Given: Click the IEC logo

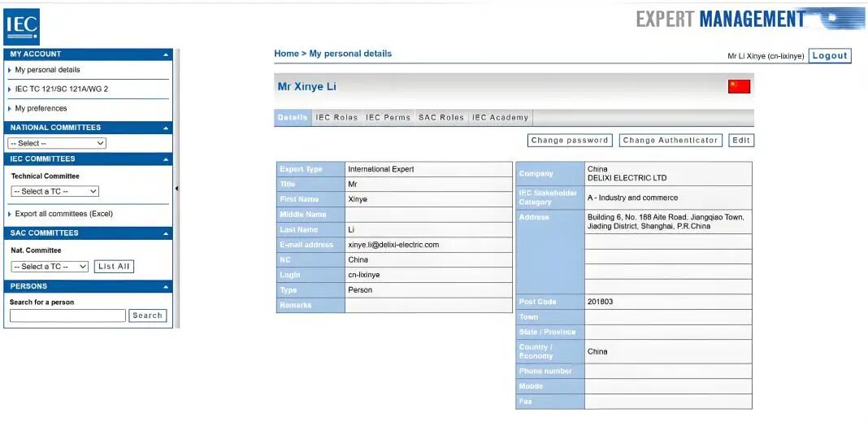Looking at the screenshot, I should 22,27.
